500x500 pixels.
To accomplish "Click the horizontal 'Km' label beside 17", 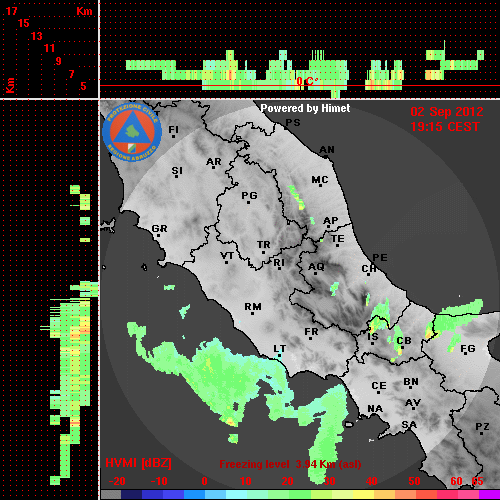I will click(84, 11).
